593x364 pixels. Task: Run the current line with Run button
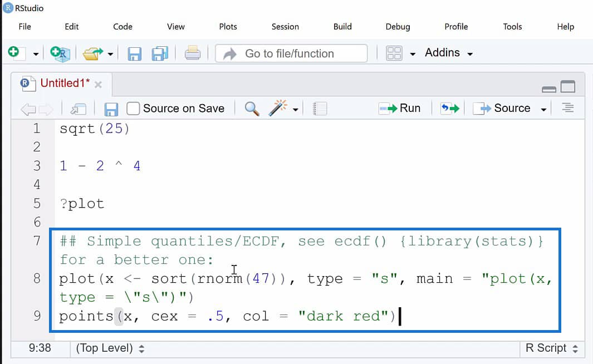click(399, 109)
